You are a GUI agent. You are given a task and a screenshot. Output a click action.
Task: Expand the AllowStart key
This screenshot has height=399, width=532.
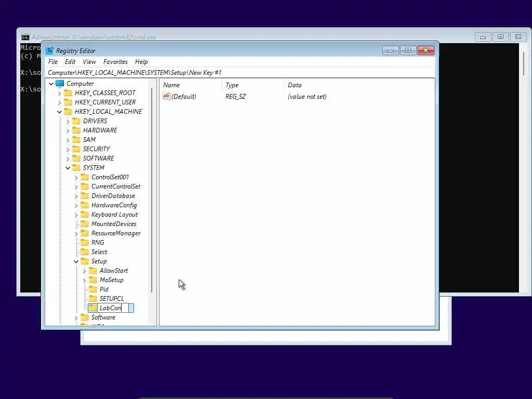tap(85, 271)
